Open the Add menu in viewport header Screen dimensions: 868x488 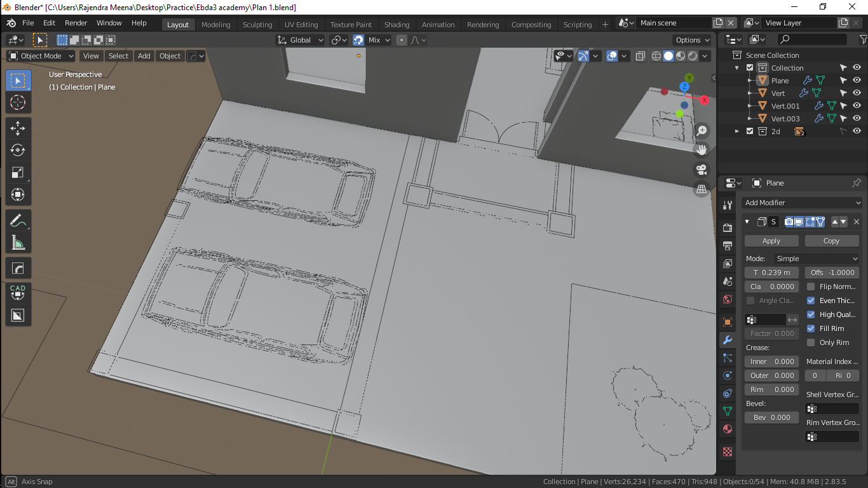pos(144,56)
